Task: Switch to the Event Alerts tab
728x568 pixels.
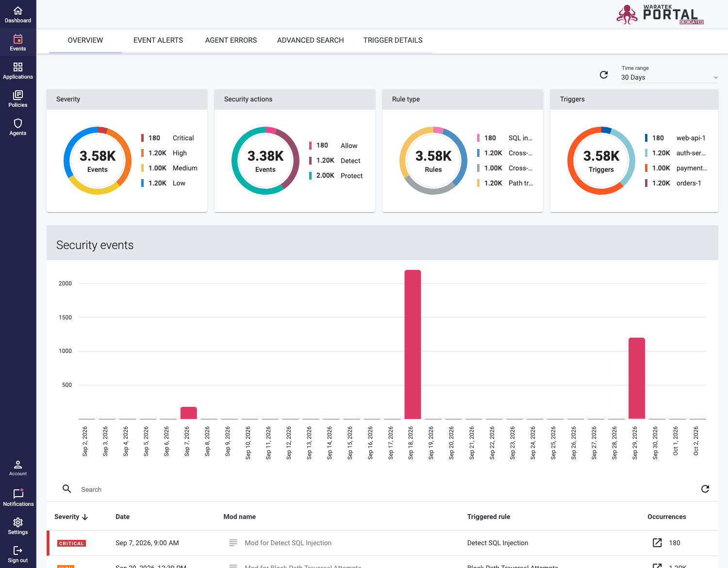Action: 158,40
